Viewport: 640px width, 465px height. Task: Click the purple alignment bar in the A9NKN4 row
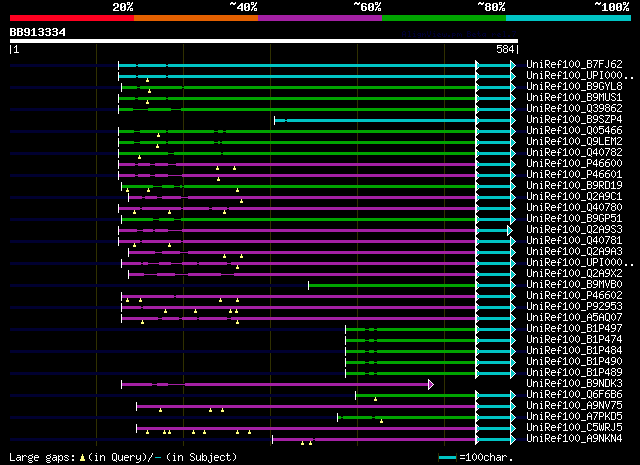[x=374, y=440]
